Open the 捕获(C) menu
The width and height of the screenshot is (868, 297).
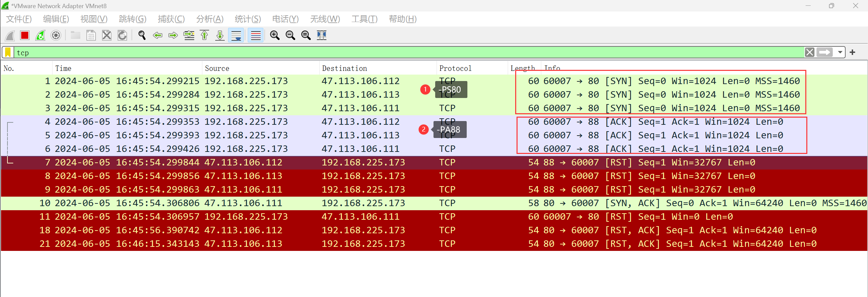[171, 19]
